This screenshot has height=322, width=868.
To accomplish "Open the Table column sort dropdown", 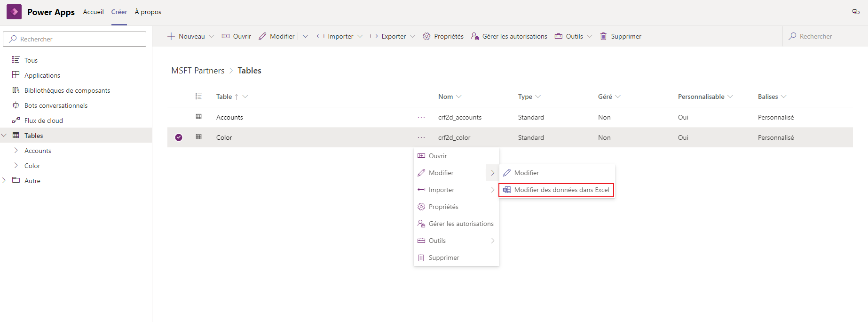I will click(x=245, y=97).
